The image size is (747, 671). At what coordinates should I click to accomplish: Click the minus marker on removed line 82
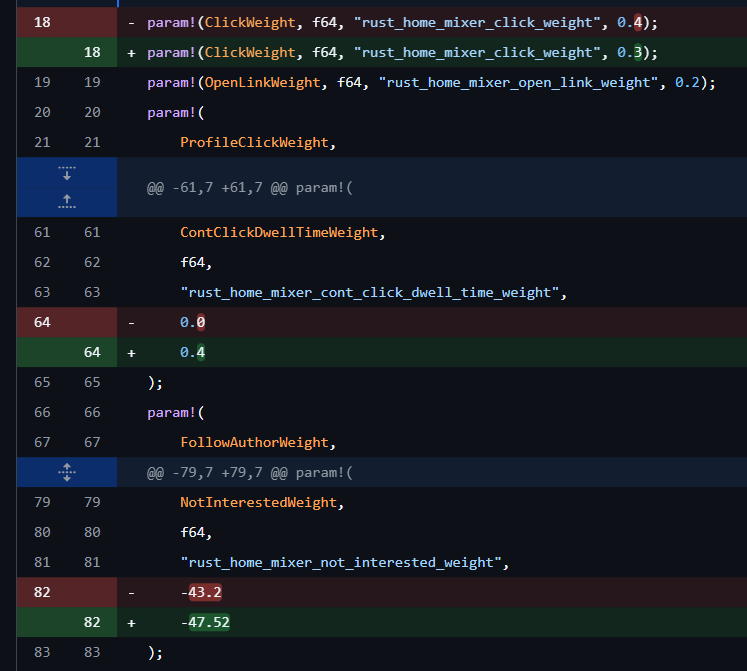131,593
